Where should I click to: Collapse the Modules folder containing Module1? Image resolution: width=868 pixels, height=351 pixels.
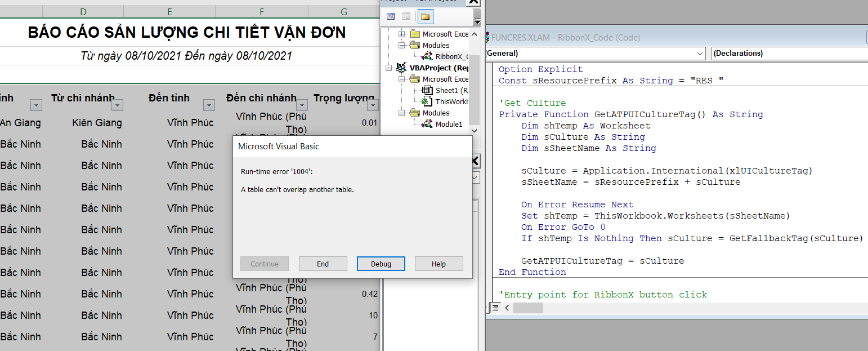click(x=402, y=113)
